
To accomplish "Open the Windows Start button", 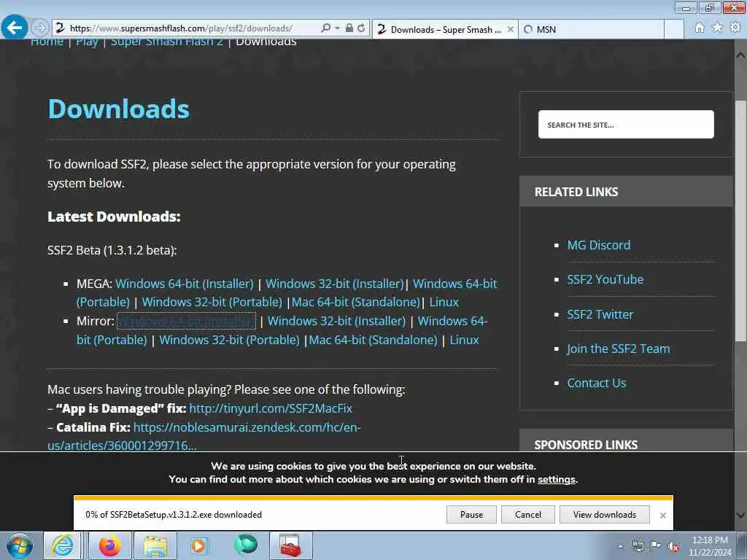I will tap(20, 545).
